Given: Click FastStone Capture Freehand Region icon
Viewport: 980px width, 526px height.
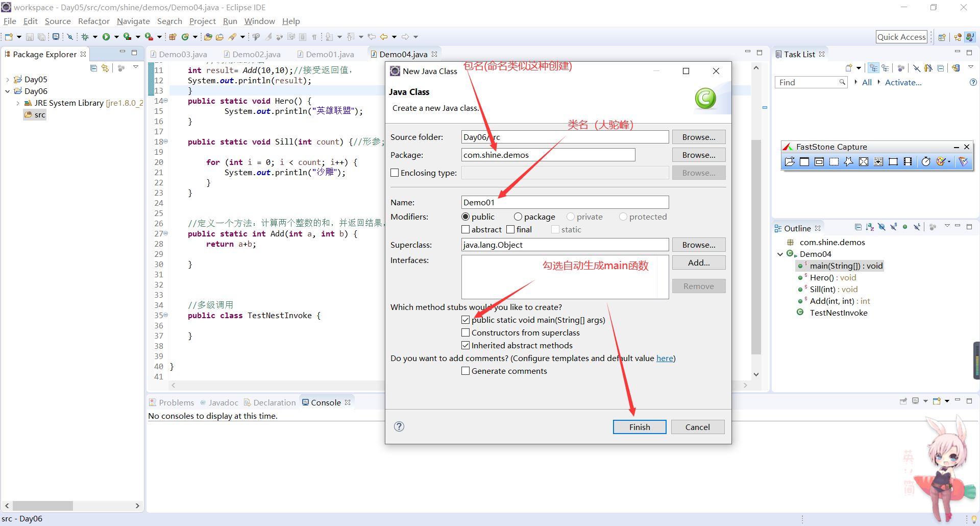Looking at the screenshot, I should click(x=848, y=162).
